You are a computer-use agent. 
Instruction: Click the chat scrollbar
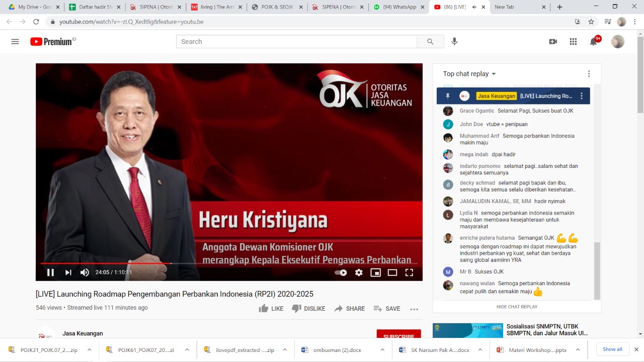[x=597, y=270]
